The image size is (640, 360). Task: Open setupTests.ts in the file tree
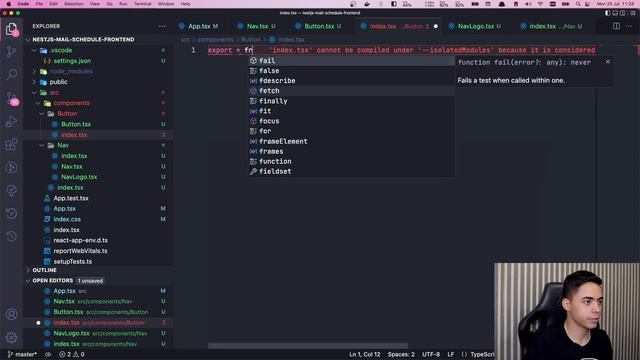click(x=72, y=262)
